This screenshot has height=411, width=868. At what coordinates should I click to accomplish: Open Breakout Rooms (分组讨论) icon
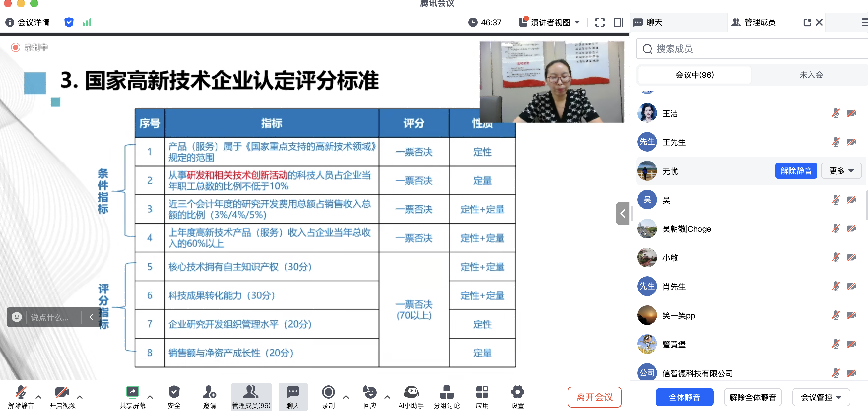pos(446,392)
